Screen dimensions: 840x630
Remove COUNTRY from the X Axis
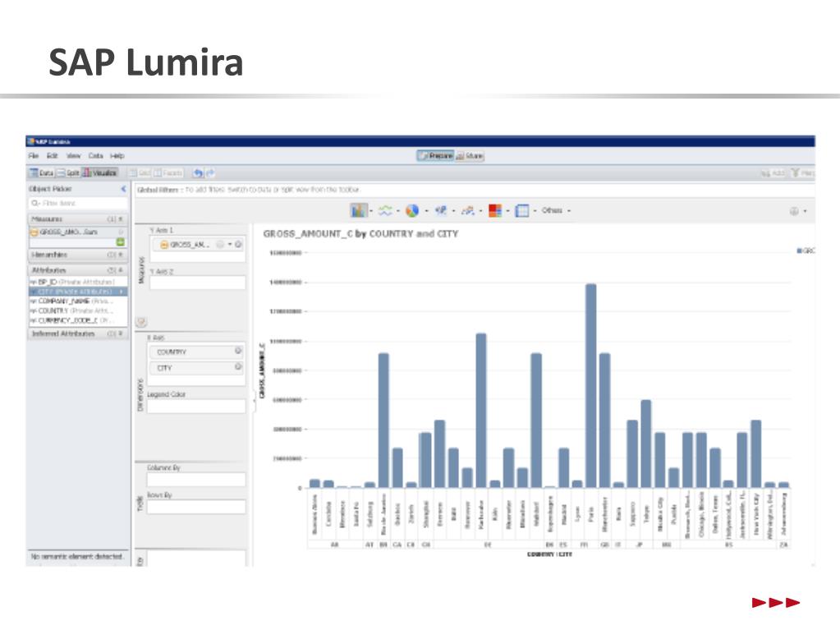click(x=238, y=351)
